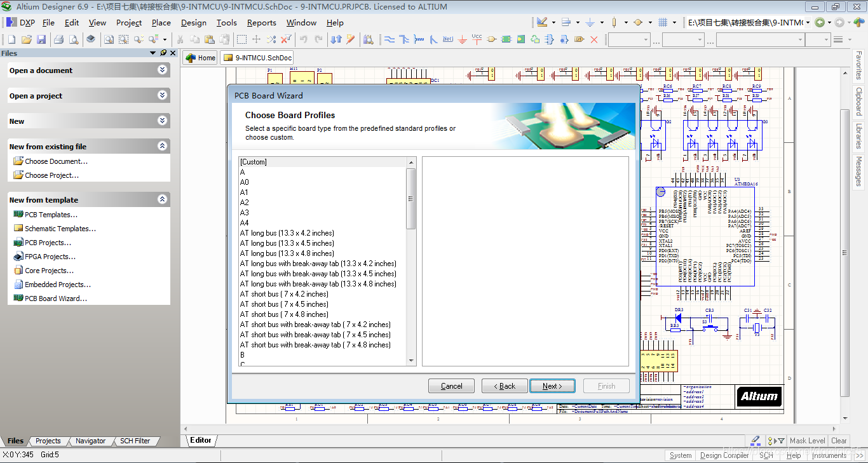Select the Place Bus tool
868x463 pixels.
tap(404, 39)
